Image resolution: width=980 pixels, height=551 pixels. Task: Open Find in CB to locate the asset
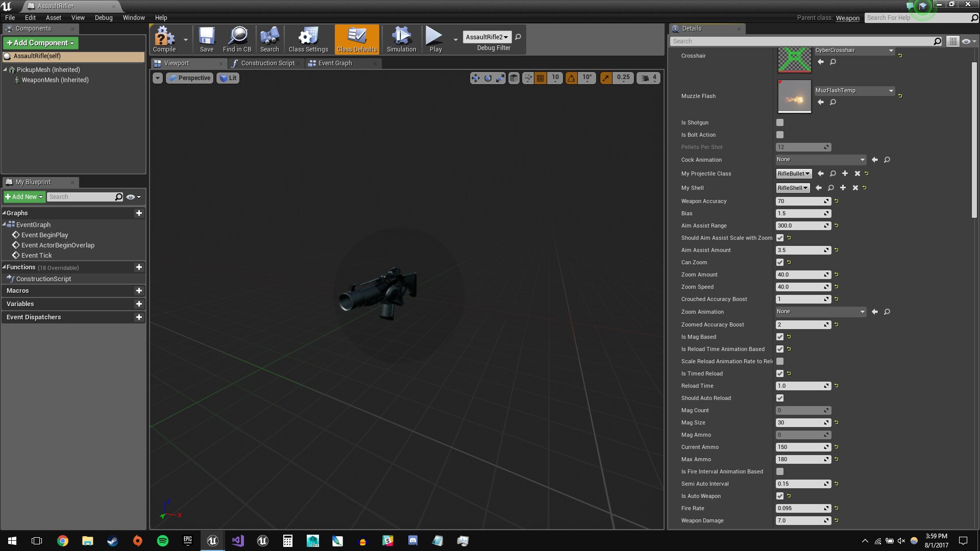pyautogui.click(x=237, y=38)
